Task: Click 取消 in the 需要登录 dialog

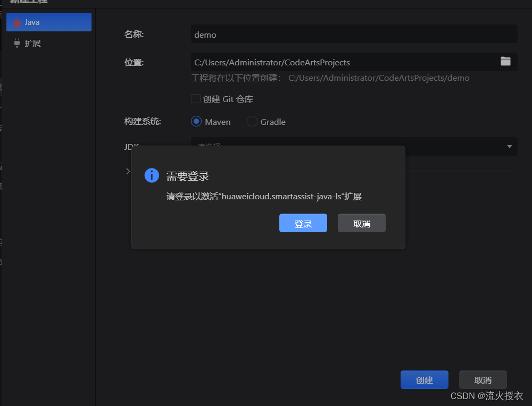Action: [x=361, y=223]
